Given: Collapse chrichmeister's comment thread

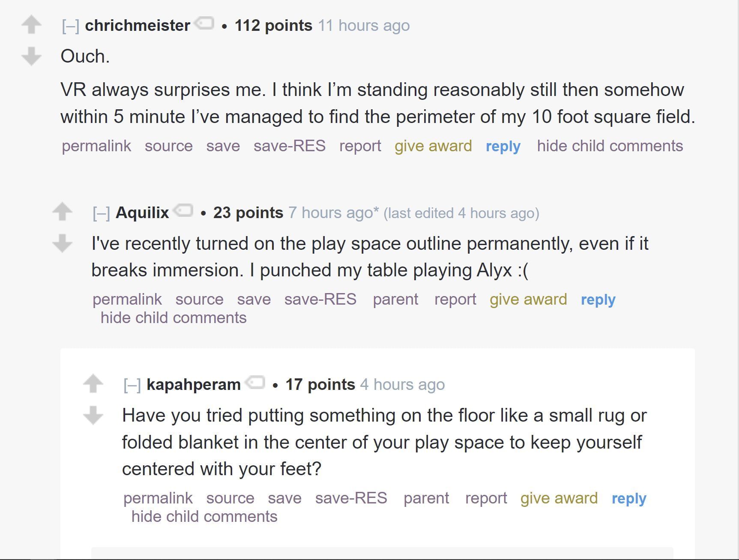Looking at the screenshot, I should (x=70, y=26).
